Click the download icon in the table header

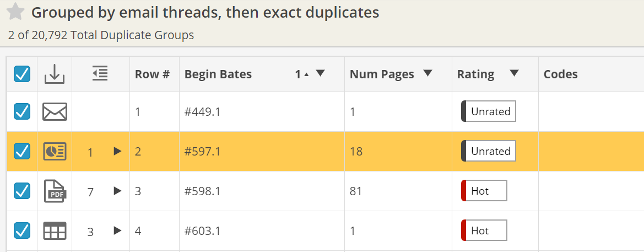(x=55, y=74)
